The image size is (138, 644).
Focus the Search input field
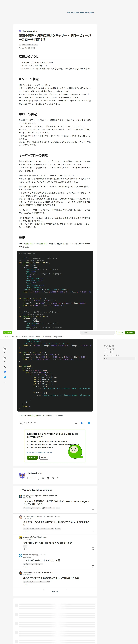click(x=97, y=333)
